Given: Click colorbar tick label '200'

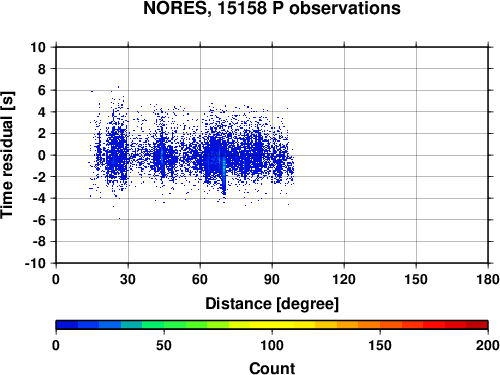Looking at the screenshot, I should 488,345.
